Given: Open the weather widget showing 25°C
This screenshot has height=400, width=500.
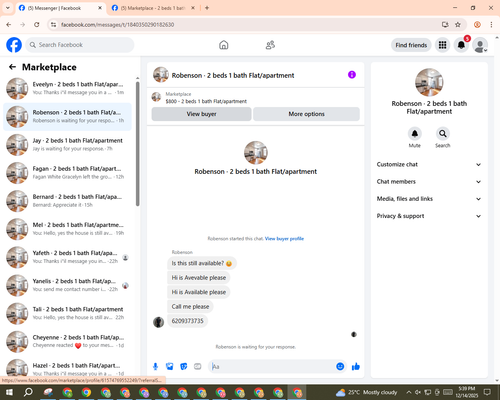Looking at the screenshot, I should pyautogui.click(x=366, y=392).
